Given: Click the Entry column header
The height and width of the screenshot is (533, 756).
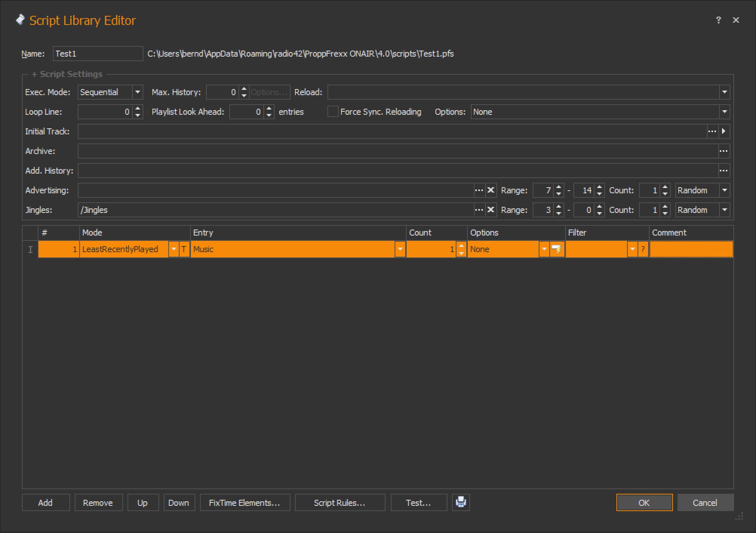Looking at the screenshot, I should click(x=298, y=233).
